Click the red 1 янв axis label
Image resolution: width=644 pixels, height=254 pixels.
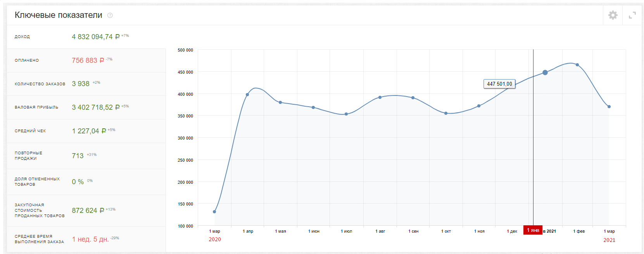533,230
